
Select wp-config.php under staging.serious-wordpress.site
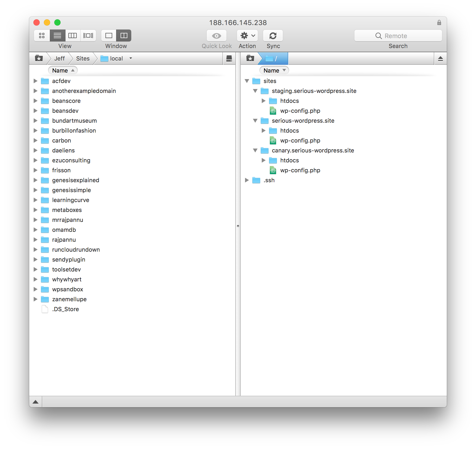(300, 111)
